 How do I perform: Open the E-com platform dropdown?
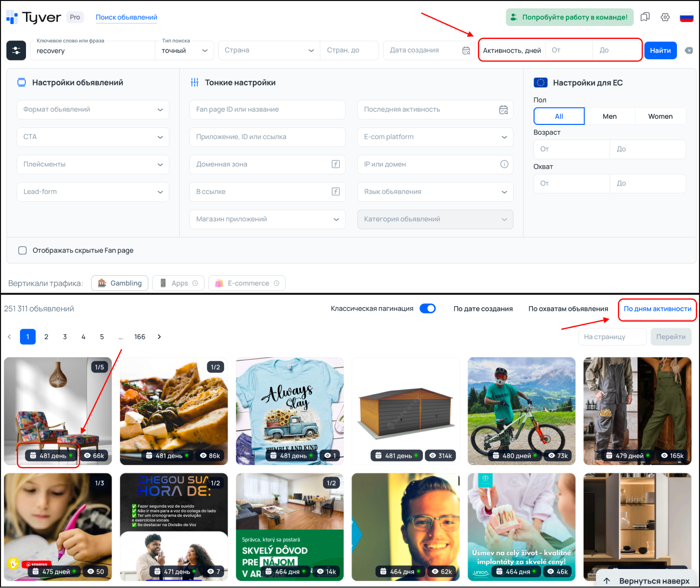[435, 137]
